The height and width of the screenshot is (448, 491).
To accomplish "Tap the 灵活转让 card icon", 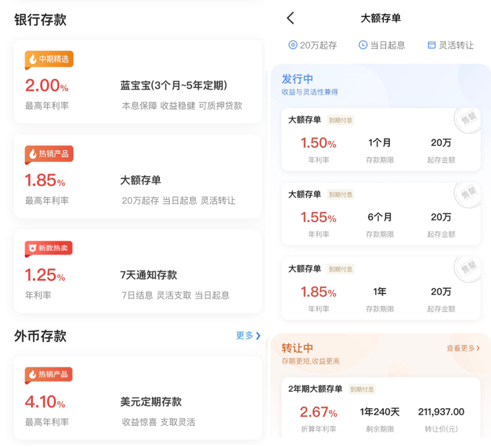I will click(431, 45).
